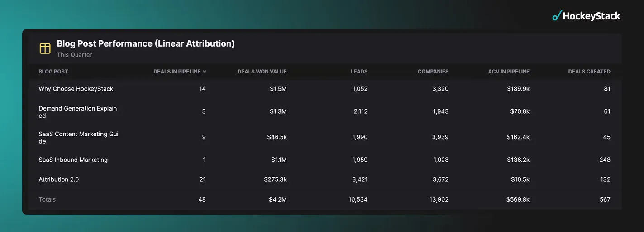Screen dimensions: 644x232
Task: Click the $70.8k ACV cell
Action: click(x=520, y=111)
